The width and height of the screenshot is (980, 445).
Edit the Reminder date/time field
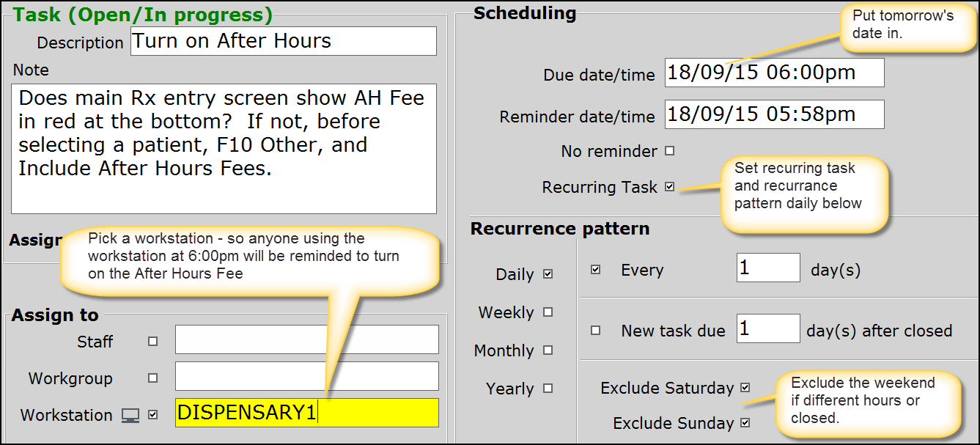773,114
